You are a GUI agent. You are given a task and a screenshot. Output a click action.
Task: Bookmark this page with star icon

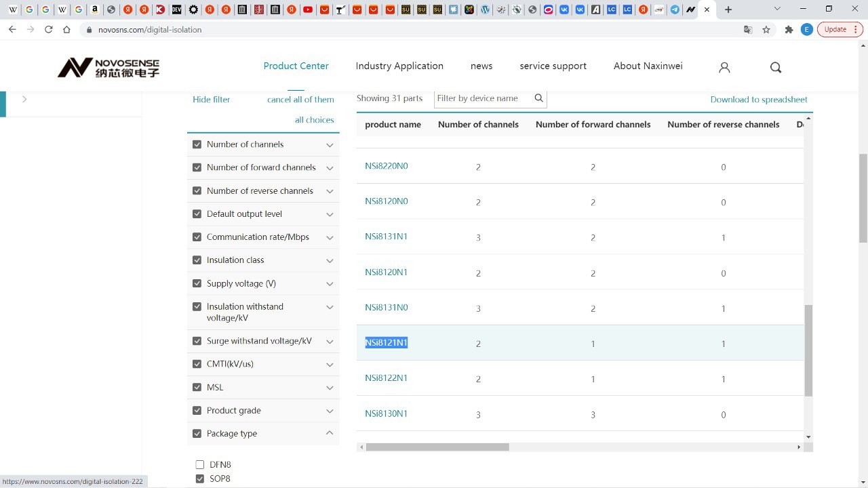coord(766,29)
